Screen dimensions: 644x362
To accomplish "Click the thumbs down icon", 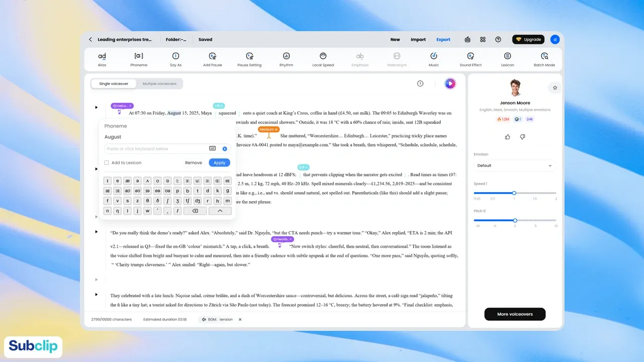I will coord(523,137).
